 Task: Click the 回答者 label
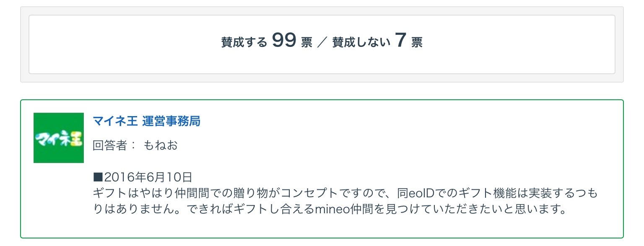(x=110, y=145)
